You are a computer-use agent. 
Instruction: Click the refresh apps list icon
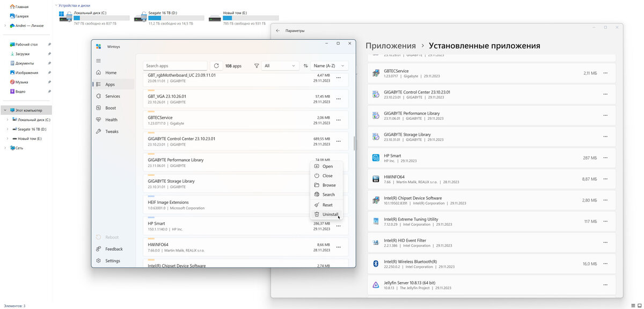(x=216, y=66)
